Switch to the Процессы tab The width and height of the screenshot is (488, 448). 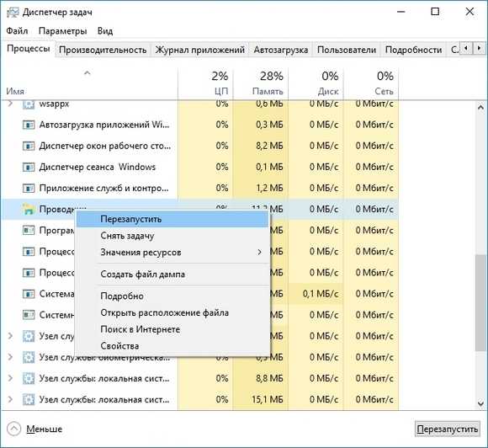click(x=29, y=49)
